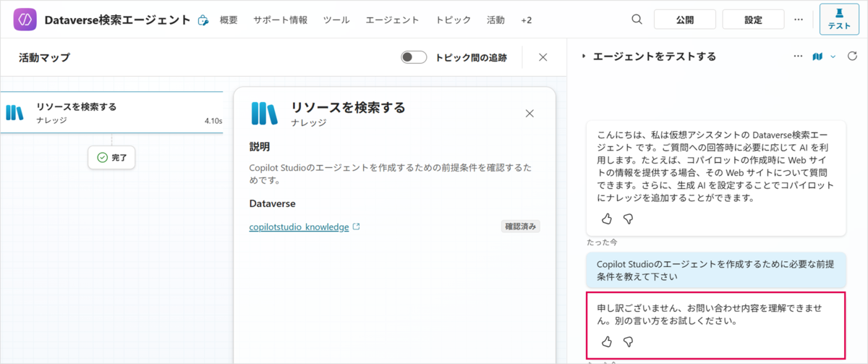The height and width of the screenshot is (364, 868).
Task: Click the agent edit icon beside the title
Action: [203, 20]
